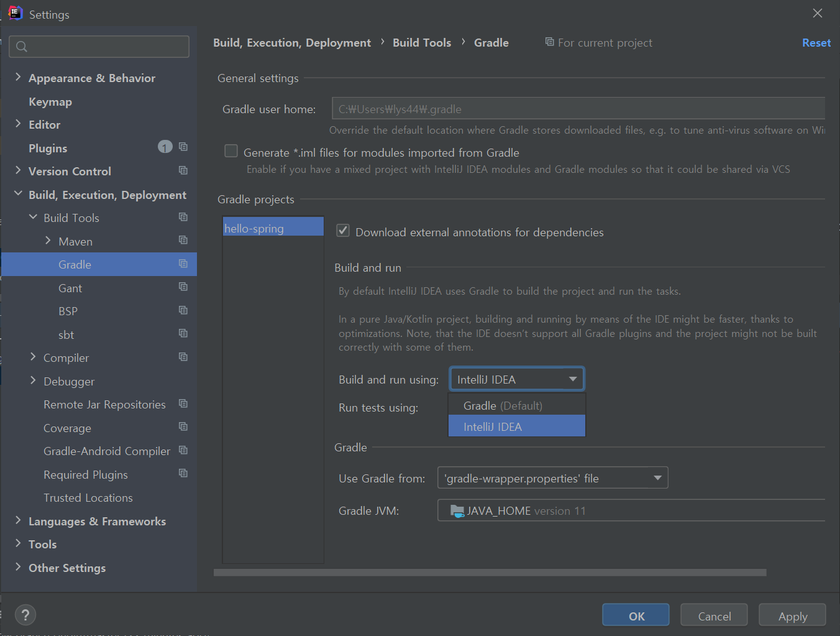Click the notification badge on Plugins
The height and width of the screenshot is (636, 840).
(165, 147)
